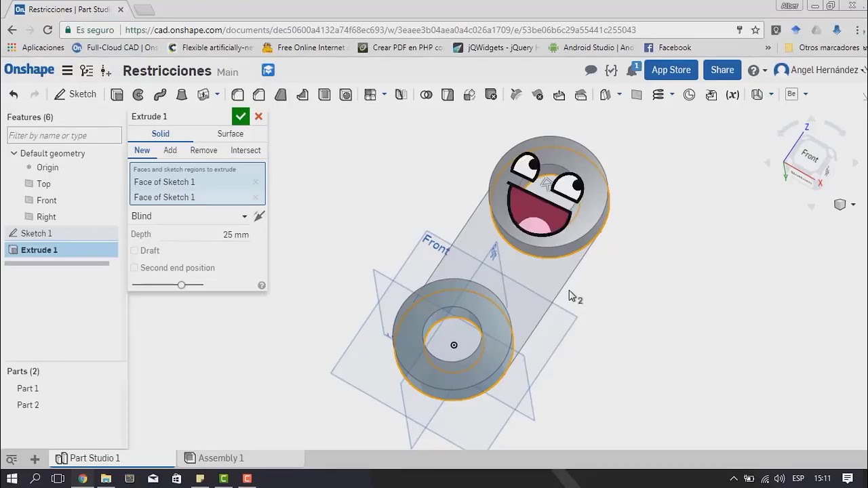
Task: Open the Blind end type dropdown
Action: 189,216
